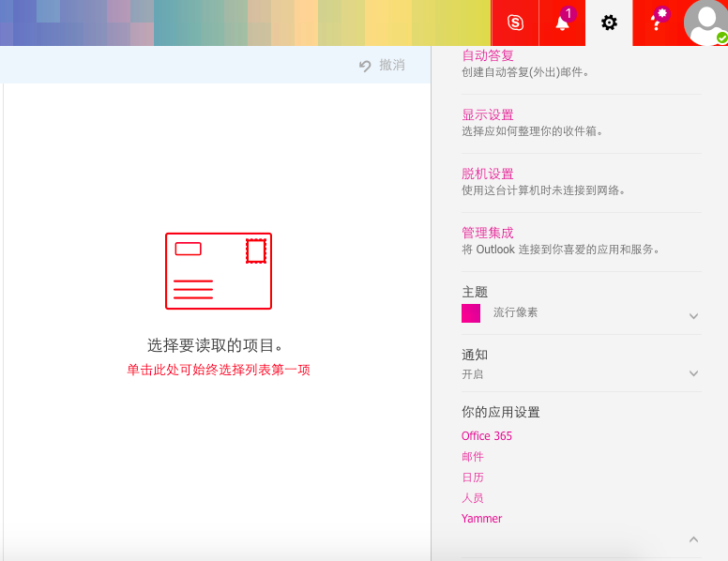
Task: Open the account profile avatar
Action: pos(705,23)
